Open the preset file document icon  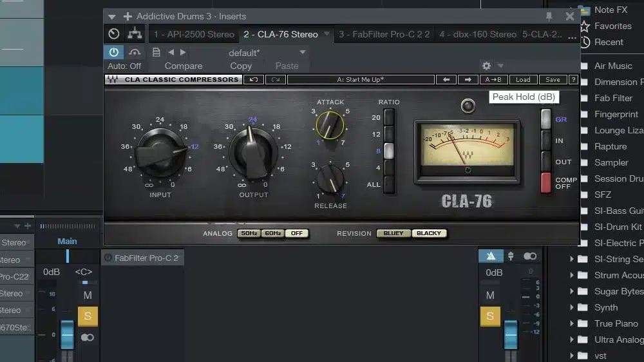tap(156, 52)
